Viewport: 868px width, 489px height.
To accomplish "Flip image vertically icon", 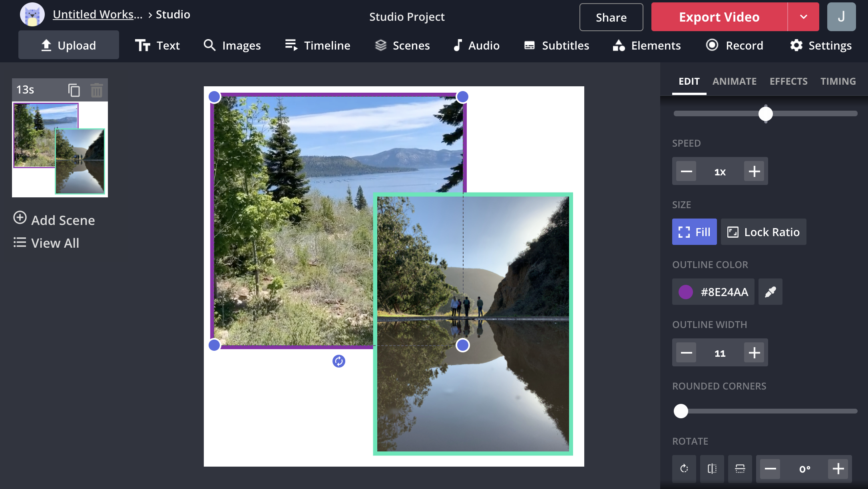I will 740,469.
